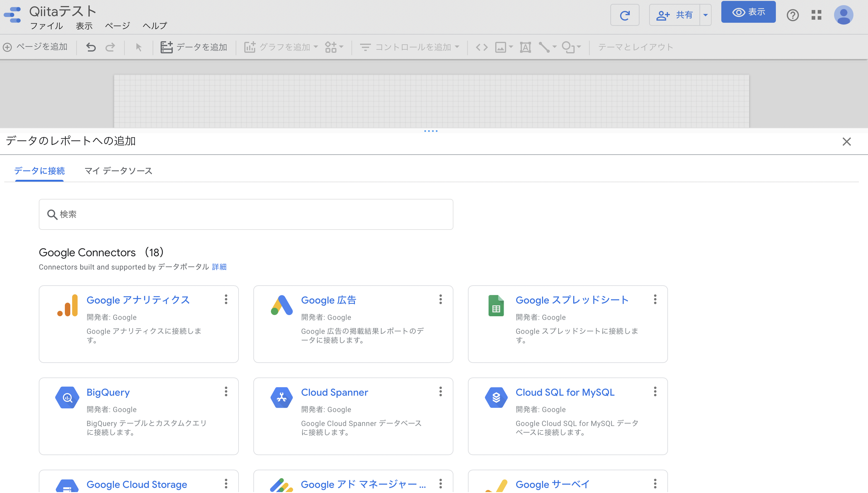Expand the community visualizations dropdown arrow
This screenshot has width=868, height=493.
point(341,47)
